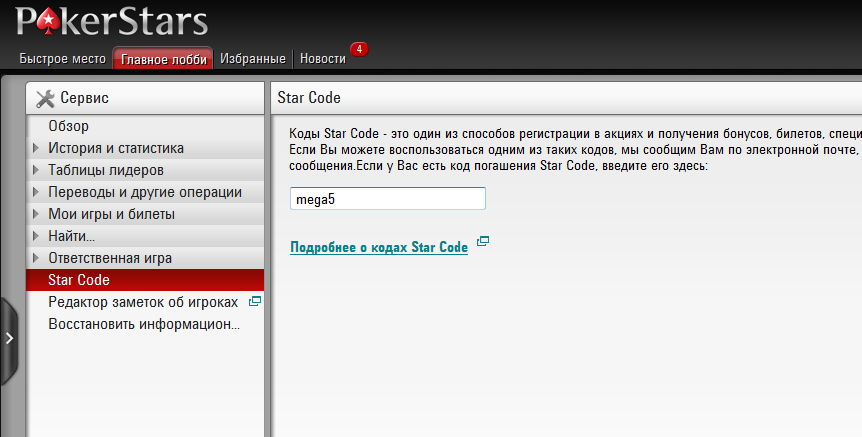
Task: Select Star Code menu item
Action: click(145, 280)
